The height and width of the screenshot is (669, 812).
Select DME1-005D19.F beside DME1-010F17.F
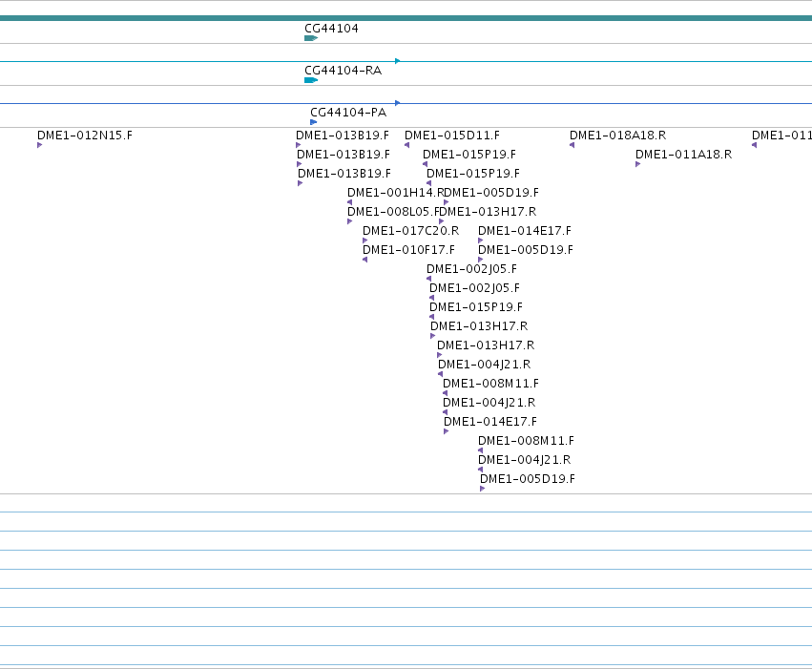pyautogui.click(x=526, y=250)
